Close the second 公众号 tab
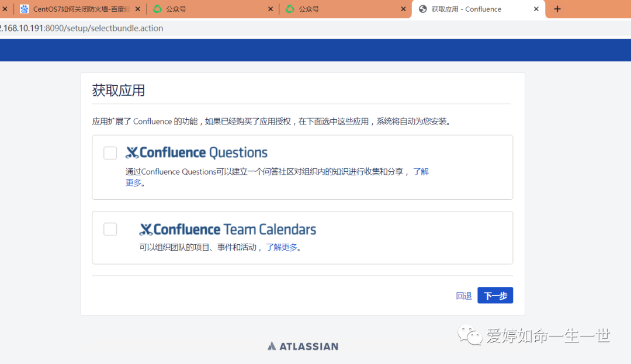The height and width of the screenshot is (364, 631). click(403, 9)
